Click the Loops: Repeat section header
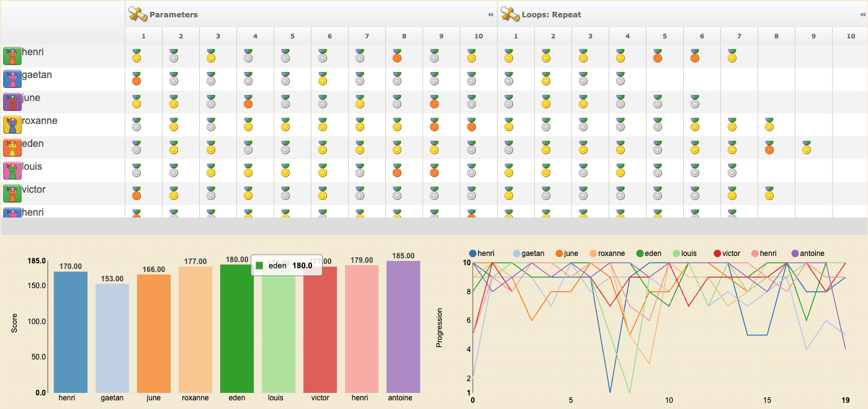This screenshot has width=868, height=409. (552, 13)
